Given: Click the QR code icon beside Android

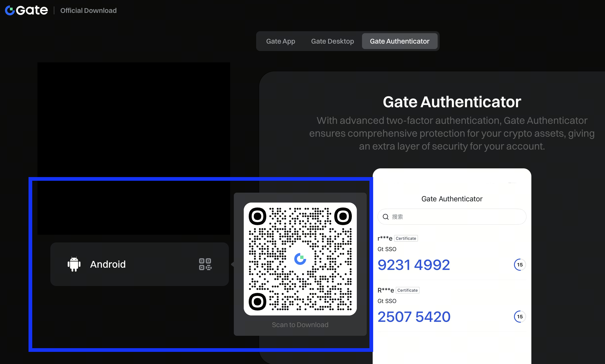Looking at the screenshot, I should [205, 264].
